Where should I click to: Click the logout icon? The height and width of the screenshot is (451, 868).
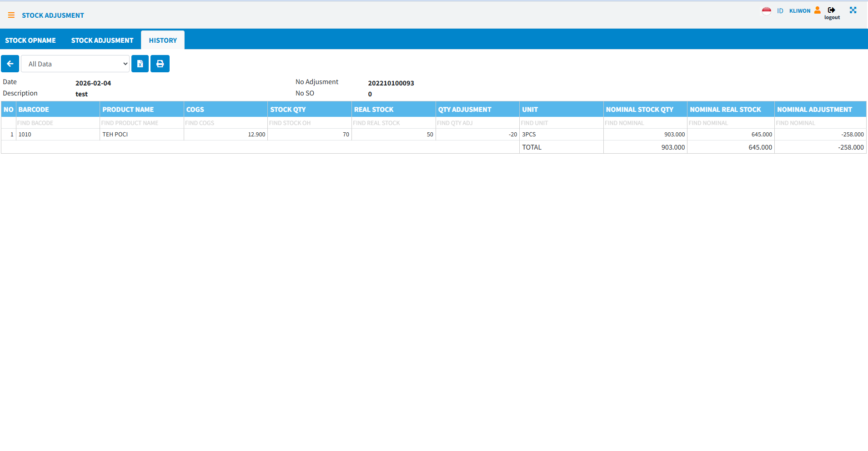point(832,10)
